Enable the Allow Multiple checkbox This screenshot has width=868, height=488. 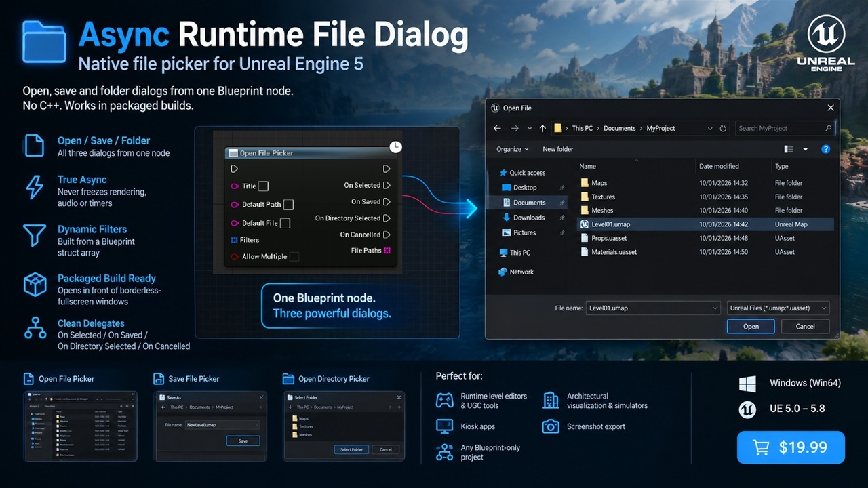[x=294, y=256]
